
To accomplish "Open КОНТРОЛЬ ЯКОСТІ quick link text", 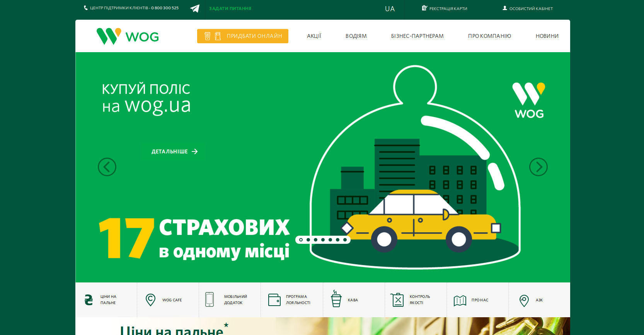I will tap(420, 300).
